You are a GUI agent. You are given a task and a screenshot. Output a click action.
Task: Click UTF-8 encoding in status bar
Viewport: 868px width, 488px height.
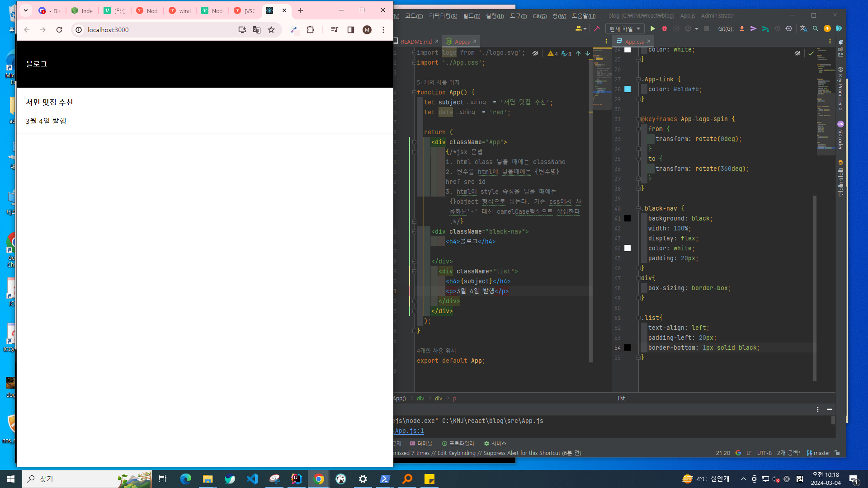pyautogui.click(x=764, y=453)
